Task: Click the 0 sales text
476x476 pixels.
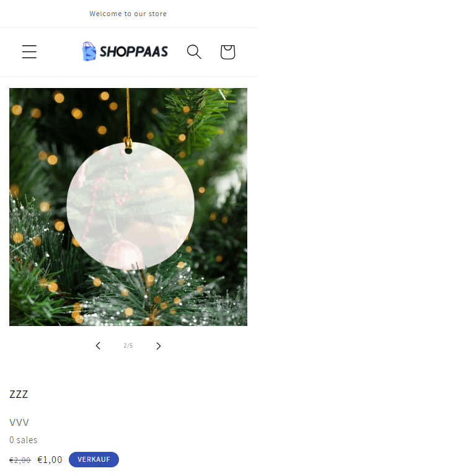Action: (x=24, y=440)
